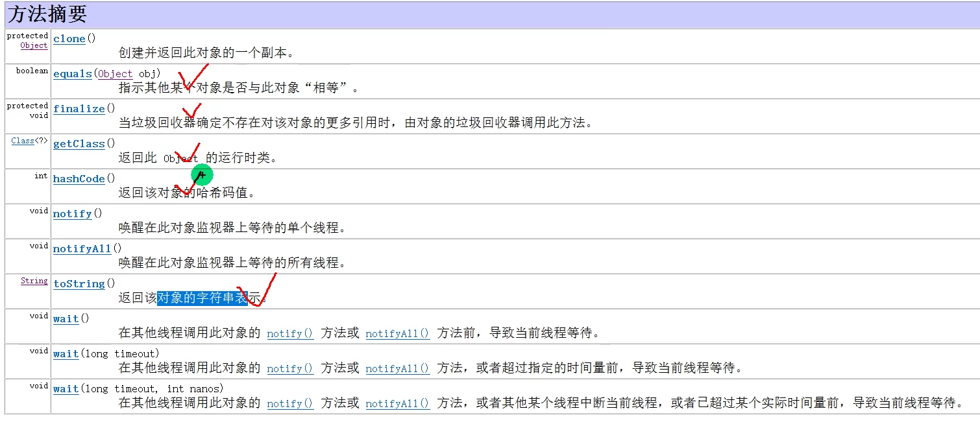This screenshot has height=424, width=980.
Task: Click the highlighted text 对象的字符串表
Action: [x=202, y=298]
